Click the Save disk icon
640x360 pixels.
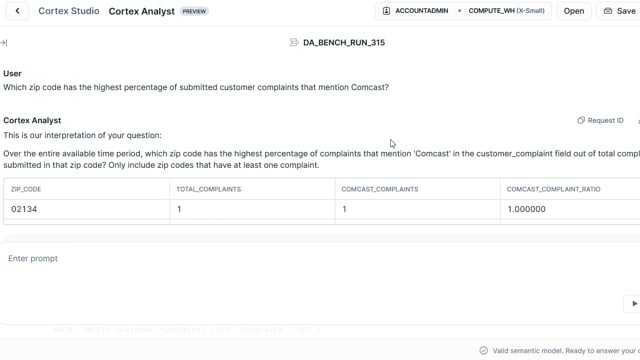[608, 11]
